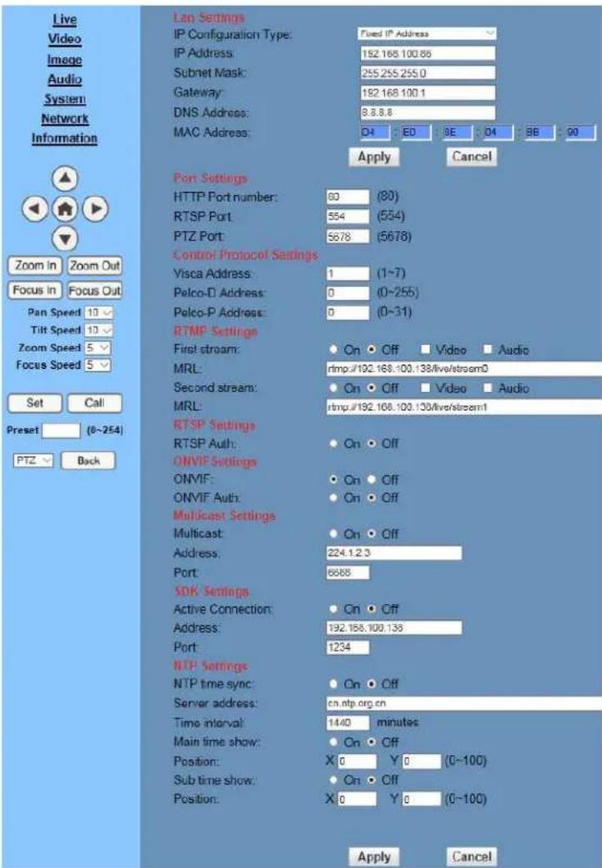The image size is (602, 868).
Task: Open the Zoom Speed dropdown
Action: coord(98,348)
